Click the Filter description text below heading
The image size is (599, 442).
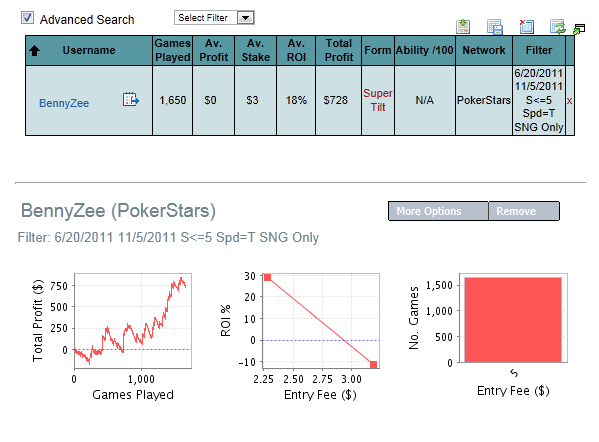pos(168,238)
